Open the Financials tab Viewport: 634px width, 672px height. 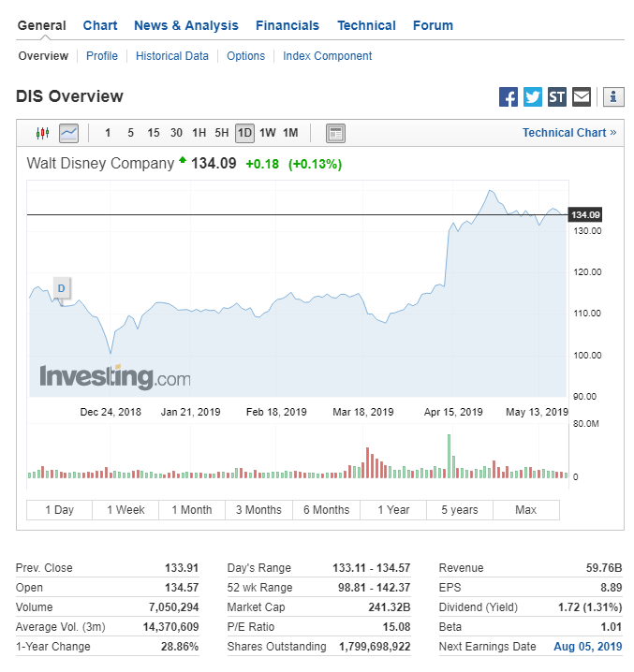(288, 25)
